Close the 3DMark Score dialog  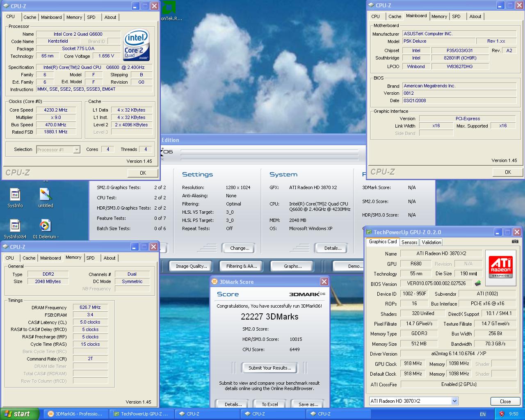click(324, 281)
